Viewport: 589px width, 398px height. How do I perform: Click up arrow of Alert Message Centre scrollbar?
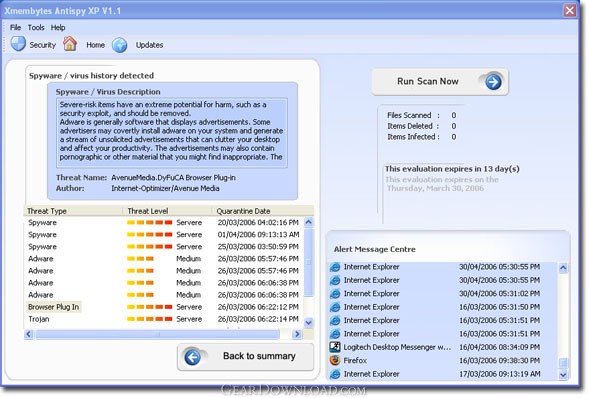point(563,268)
